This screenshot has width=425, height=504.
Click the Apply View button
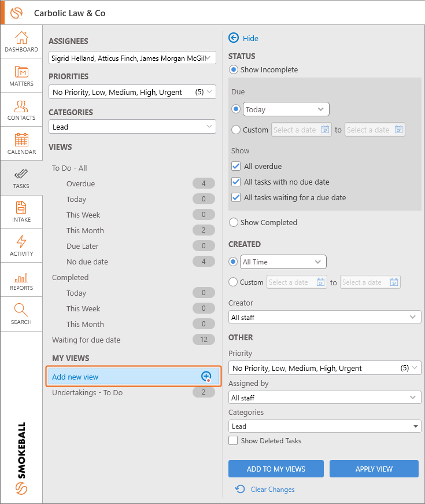pos(374,469)
